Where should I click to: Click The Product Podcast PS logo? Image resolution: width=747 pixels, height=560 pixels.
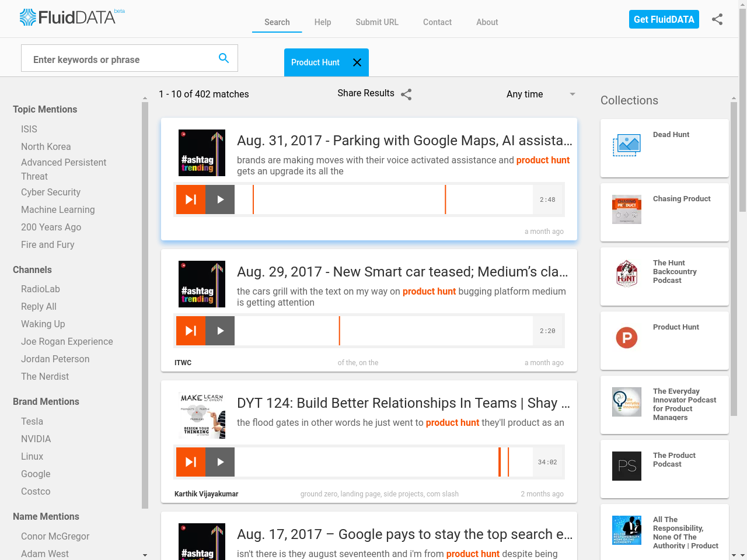(627, 466)
